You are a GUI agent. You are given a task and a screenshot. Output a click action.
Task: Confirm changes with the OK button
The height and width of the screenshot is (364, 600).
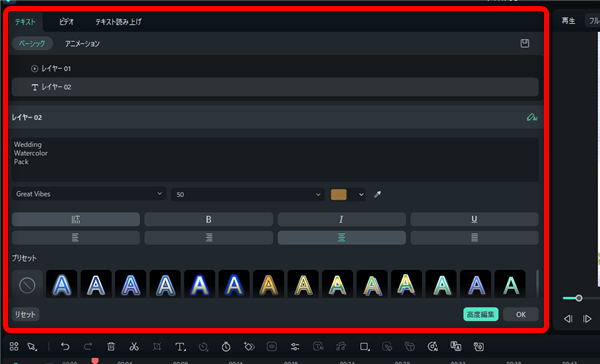pyautogui.click(x=521, y=314)
